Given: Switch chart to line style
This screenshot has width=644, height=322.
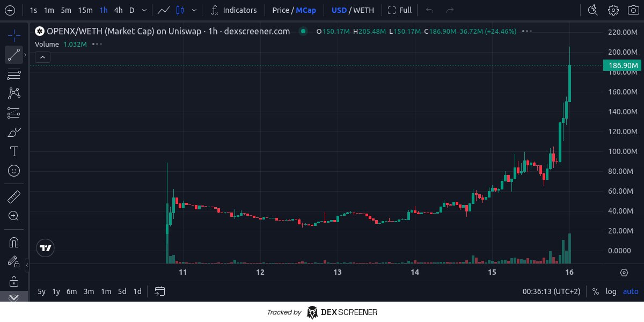Looking at the screenshot, I should coord(165,10).
